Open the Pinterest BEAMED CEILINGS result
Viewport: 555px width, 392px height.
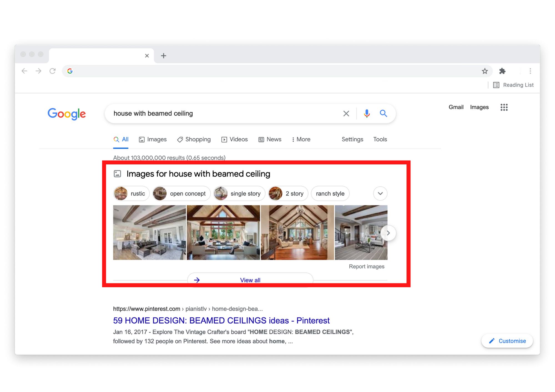click(x=221, y=320)
